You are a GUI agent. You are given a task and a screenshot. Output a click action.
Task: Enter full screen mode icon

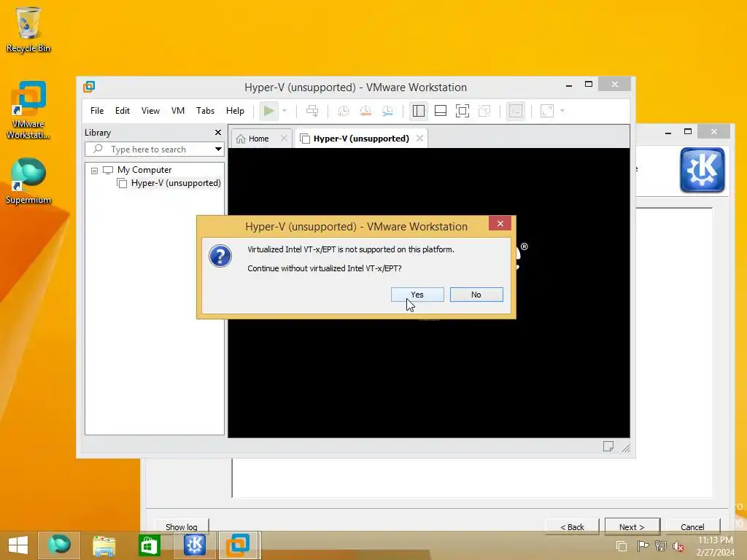coord(462,111)
